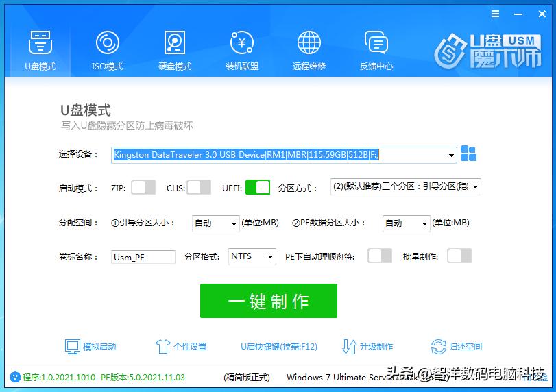Click the blue V version icon
This screenshot has width=556, height=392.
[x=15, y=377]
